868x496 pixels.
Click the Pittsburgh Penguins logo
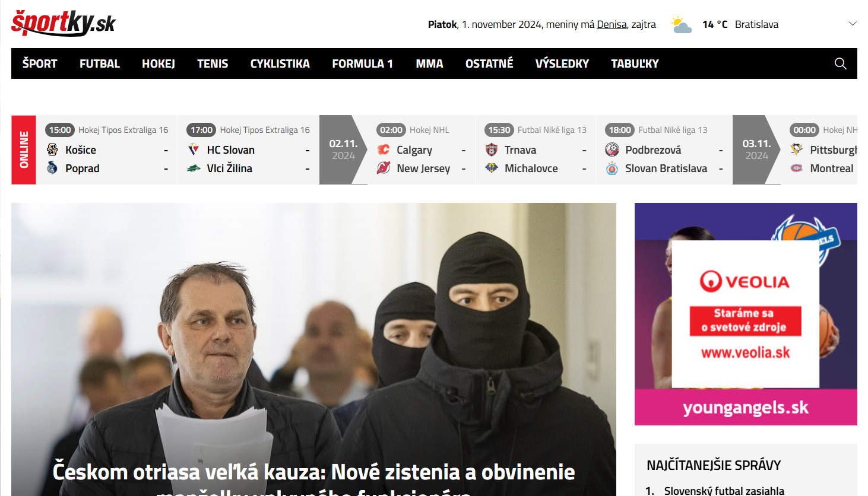[797, 150]
